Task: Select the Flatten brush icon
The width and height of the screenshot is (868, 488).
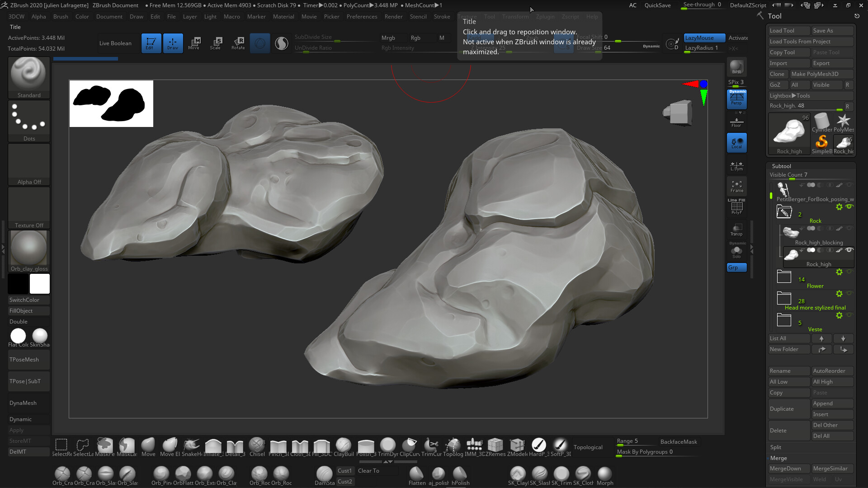Action: tap(417, 476)
